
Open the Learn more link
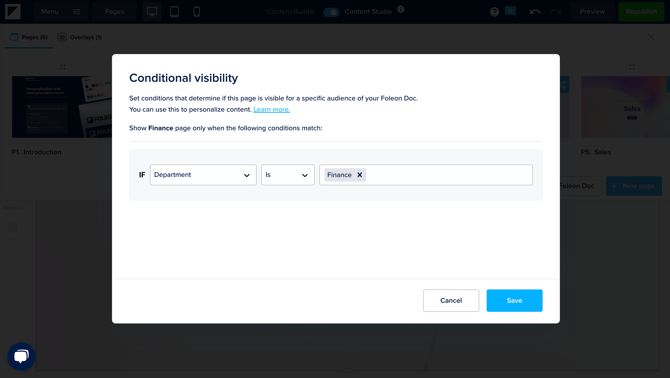coord(272,109)
